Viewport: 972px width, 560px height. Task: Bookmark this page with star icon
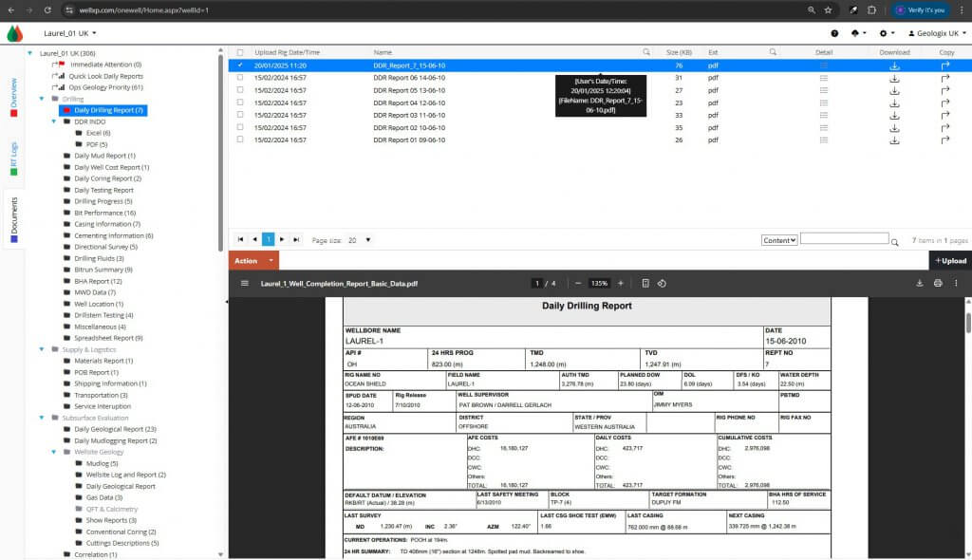coord(828,9)
